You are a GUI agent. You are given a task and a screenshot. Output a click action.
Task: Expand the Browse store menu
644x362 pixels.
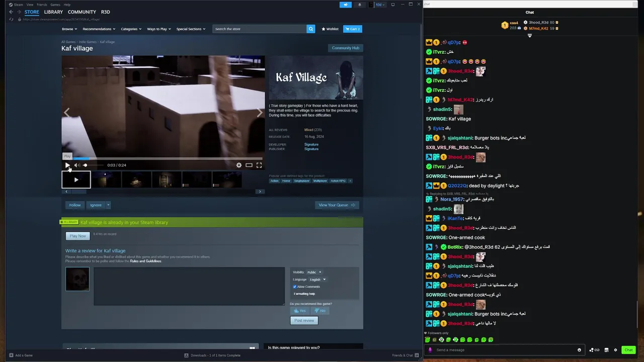pos(69,29)
